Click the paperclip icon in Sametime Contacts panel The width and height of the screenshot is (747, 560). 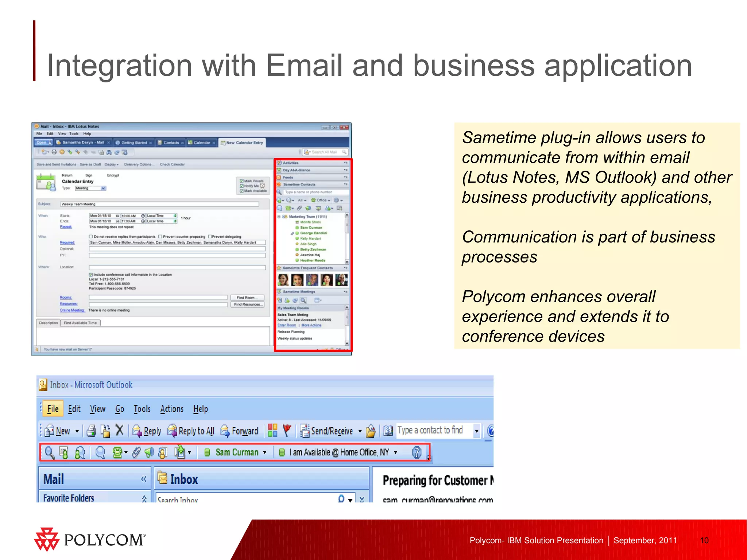click(x=299, y=208)
